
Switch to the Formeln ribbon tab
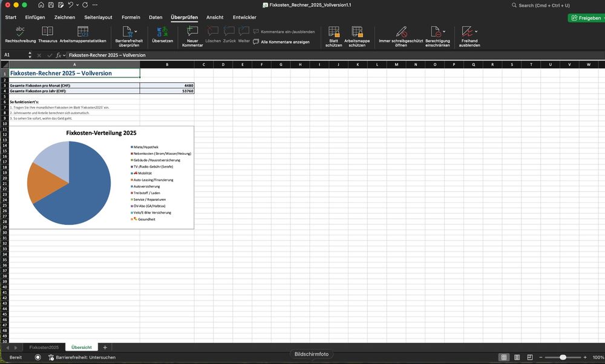(x=131, y=17)
